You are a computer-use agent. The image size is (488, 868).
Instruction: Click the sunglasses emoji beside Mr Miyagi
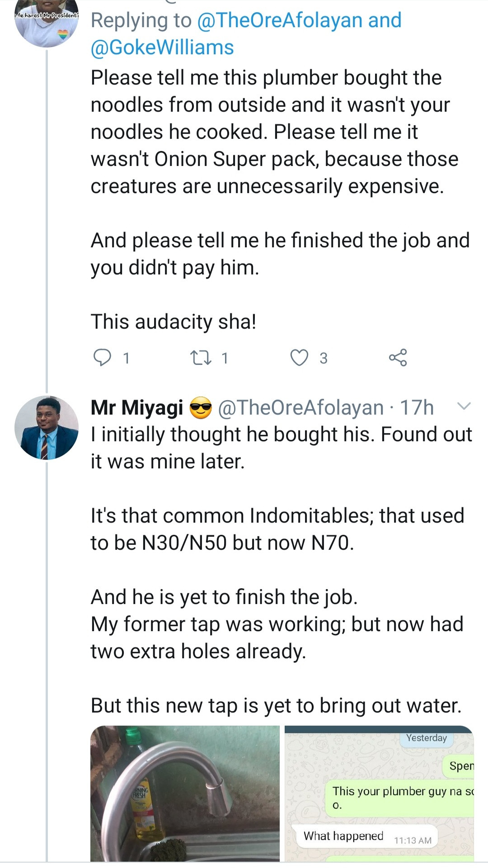pos(201,407)
